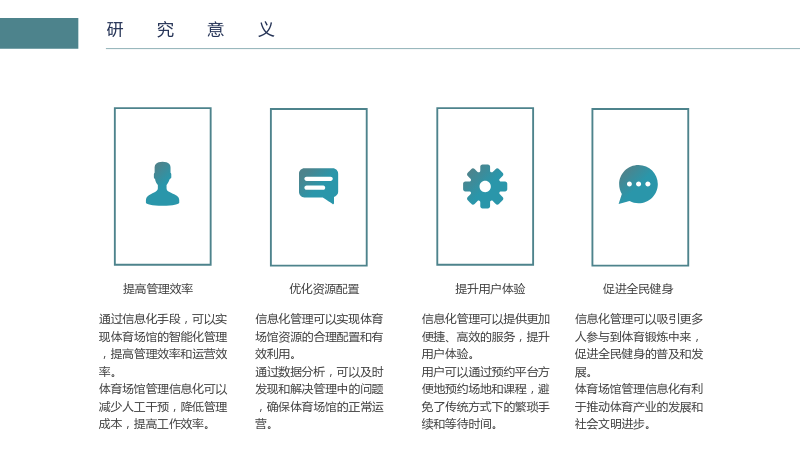Select paragraph 体育场馆管理信息化有利于推动
The image size is (800, 450).
tap(639, 407)
